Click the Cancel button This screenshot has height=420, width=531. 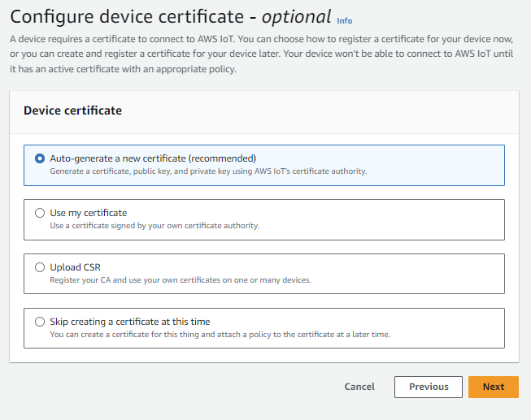click(x=359, y=387)
